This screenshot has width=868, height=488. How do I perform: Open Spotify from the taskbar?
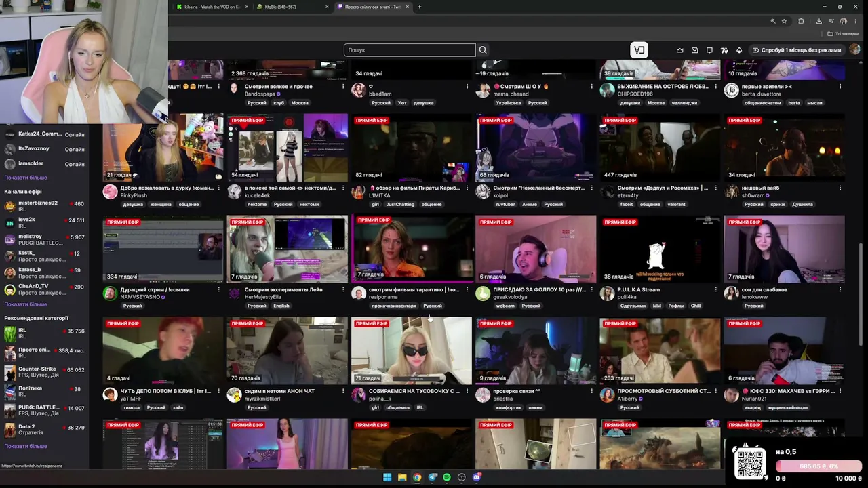tap(447, 478)
